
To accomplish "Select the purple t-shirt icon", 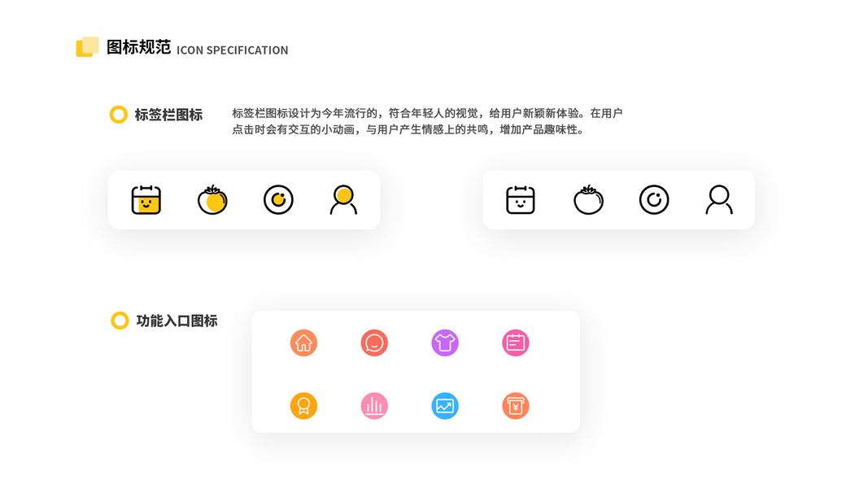I will pyautogui.click(x=445, y=343).
